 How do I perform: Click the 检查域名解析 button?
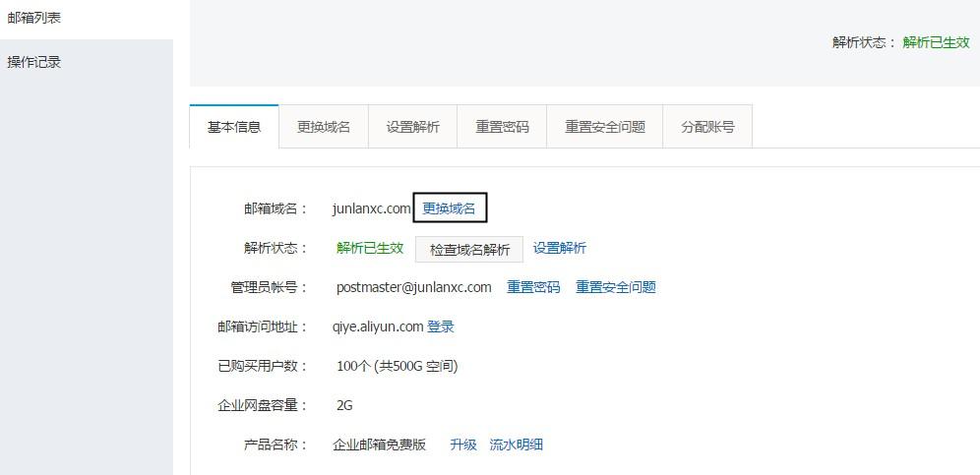(469, 249)
